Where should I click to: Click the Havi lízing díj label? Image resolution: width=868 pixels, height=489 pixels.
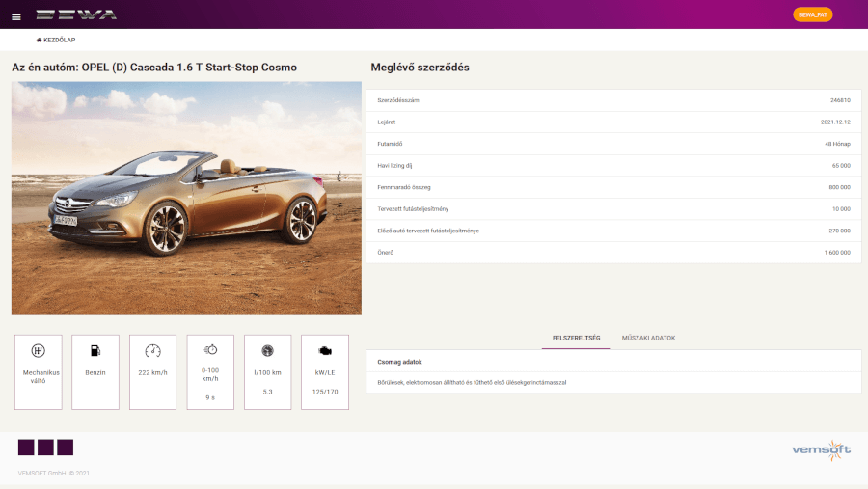[x=394, y=166]
